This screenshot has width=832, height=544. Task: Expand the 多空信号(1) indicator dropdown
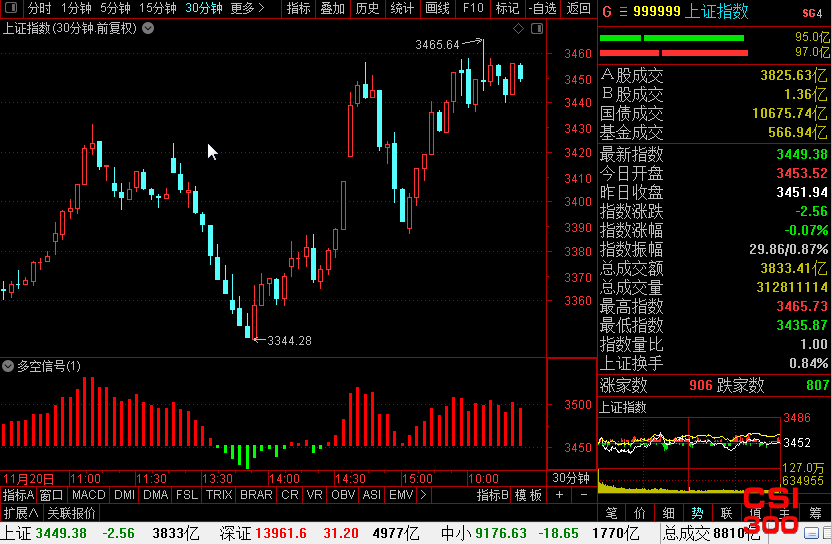[x=7, y=366]
